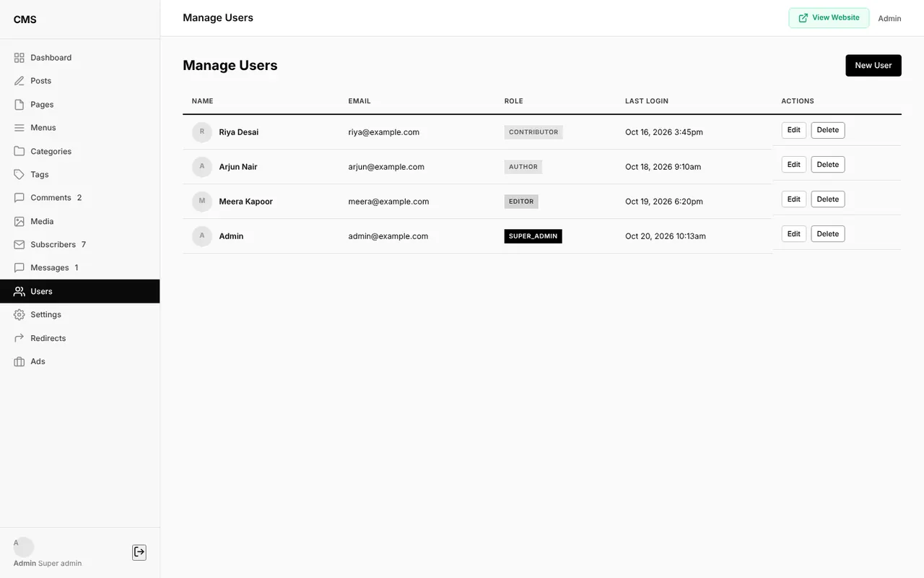Click the Tags label icon

pos(19,175)
